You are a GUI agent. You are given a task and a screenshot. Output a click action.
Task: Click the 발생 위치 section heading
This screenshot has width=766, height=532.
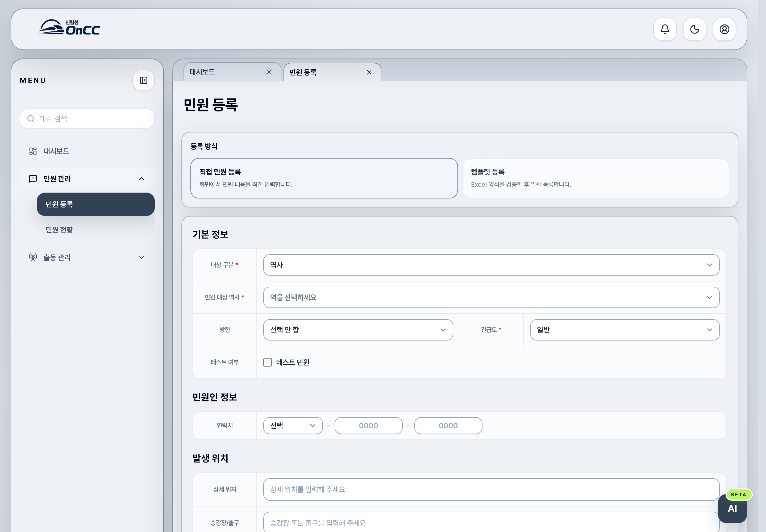pos(210,458)
